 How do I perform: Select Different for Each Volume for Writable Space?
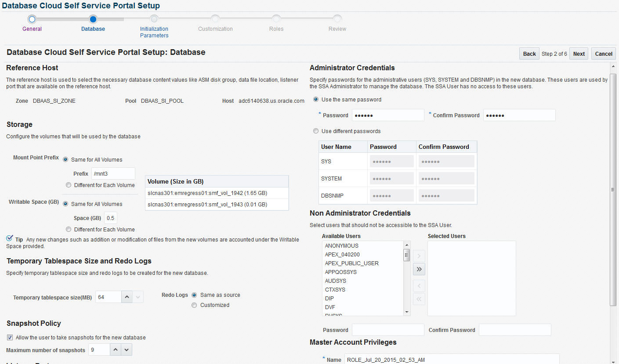68,229
